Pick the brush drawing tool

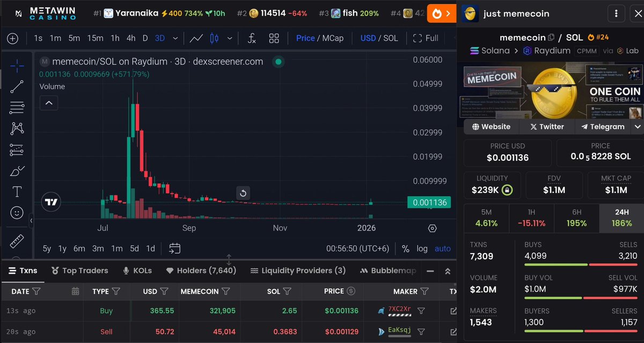pos(17,170)
